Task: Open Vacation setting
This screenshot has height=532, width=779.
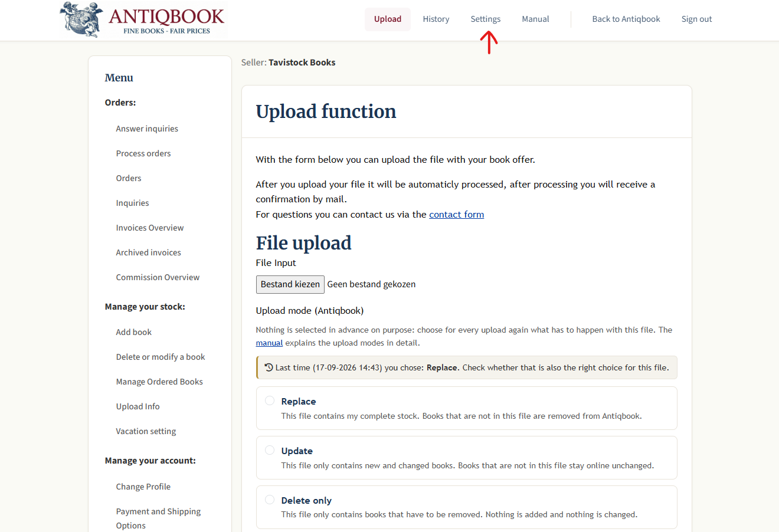Action: 146,431
